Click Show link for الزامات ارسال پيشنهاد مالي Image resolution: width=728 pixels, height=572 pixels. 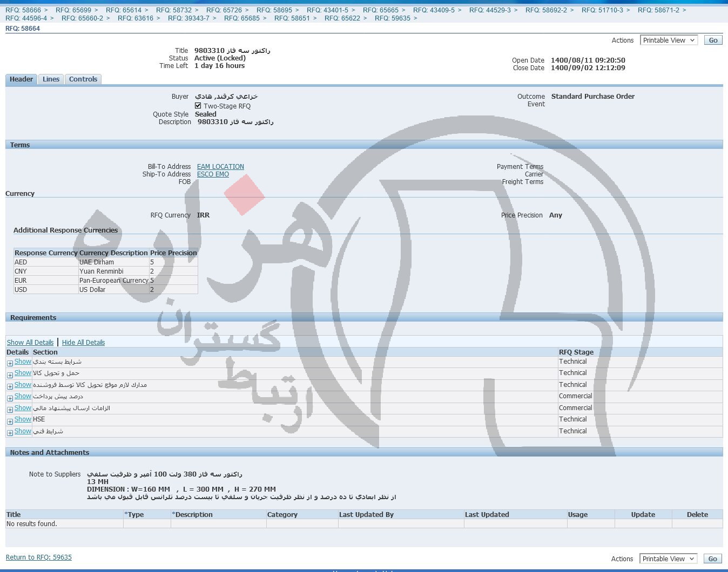(x=23, y=408)
